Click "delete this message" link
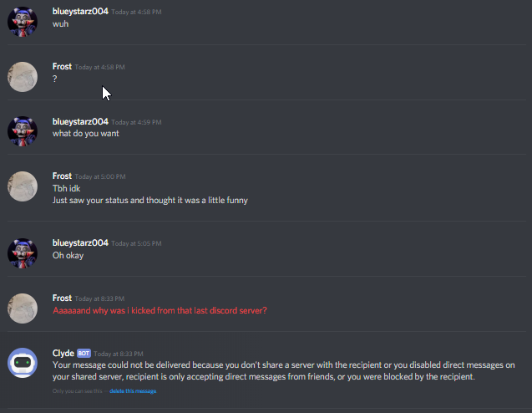Viewport: 532px width, 413px height. pyautogui.click(x=133, y=391)
